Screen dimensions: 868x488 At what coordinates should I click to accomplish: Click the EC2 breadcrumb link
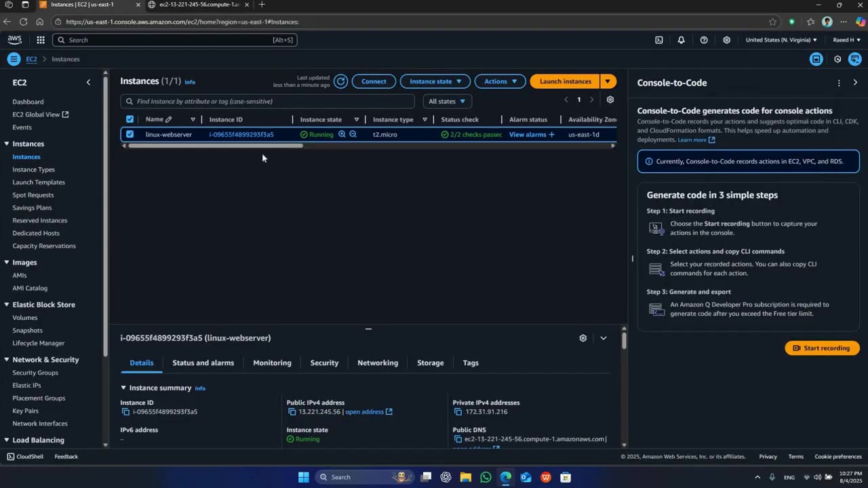point(31,60)
